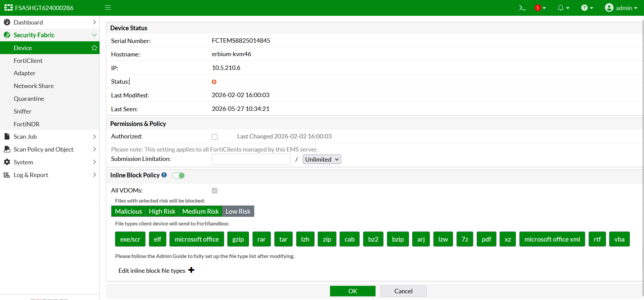Screen dimensions: 644x300
Task: Click the OK button
Action: pos(353,291)
